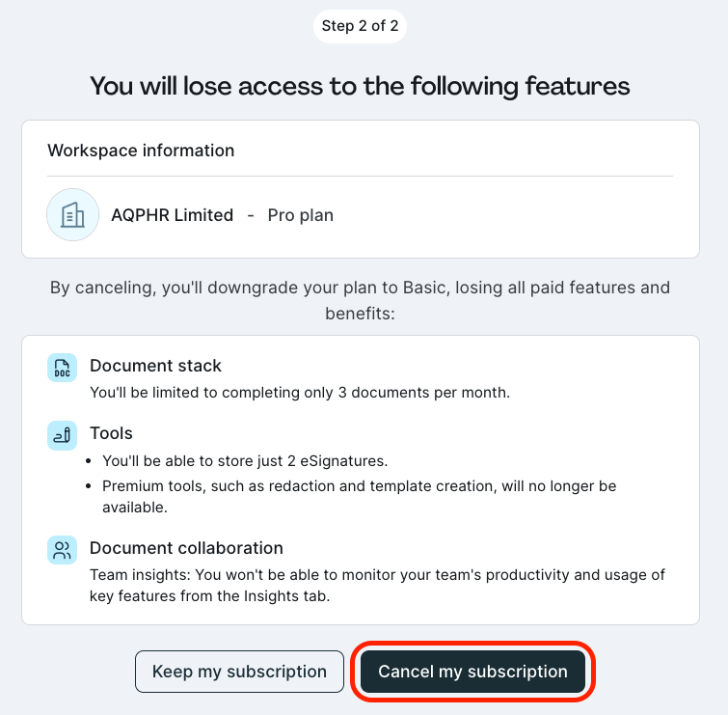Click the dash between workspace and plan
Screen dimensions: 728x715
(251, 215)
